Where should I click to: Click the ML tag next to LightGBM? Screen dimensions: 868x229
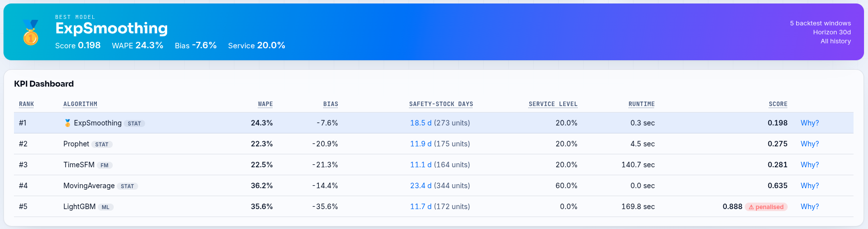coord(105,207)
